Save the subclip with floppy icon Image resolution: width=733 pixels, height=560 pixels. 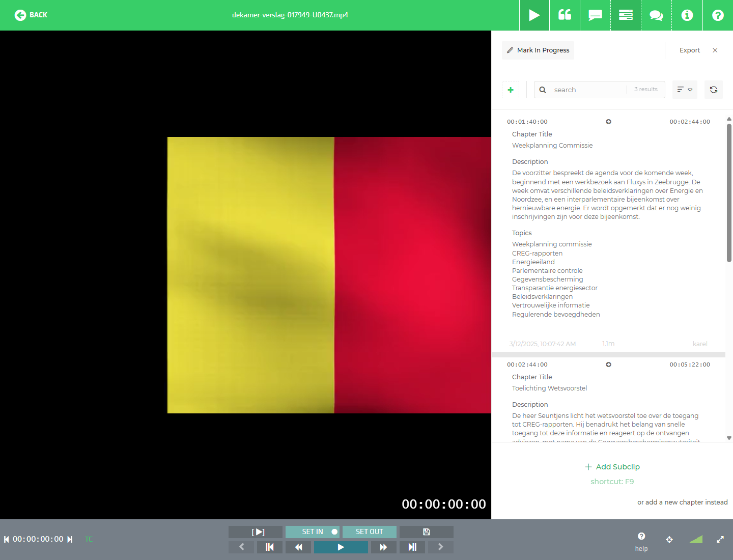tap(427, 532)
